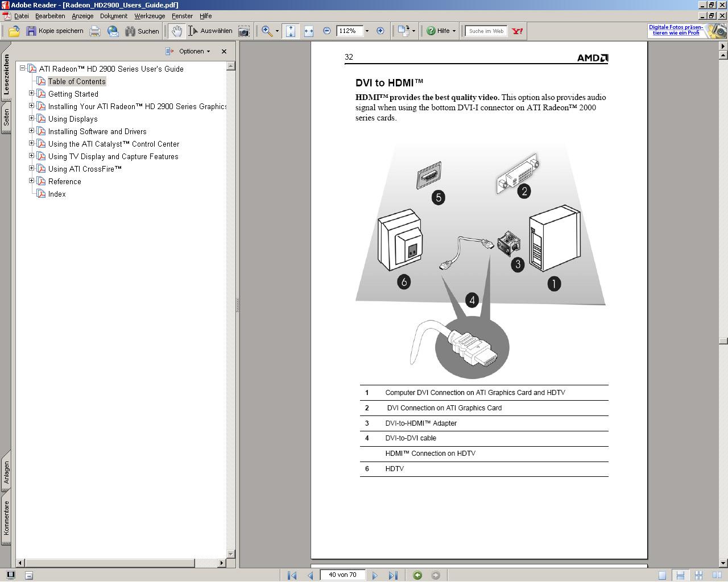Select the Hand tool in toolbar

177,31
